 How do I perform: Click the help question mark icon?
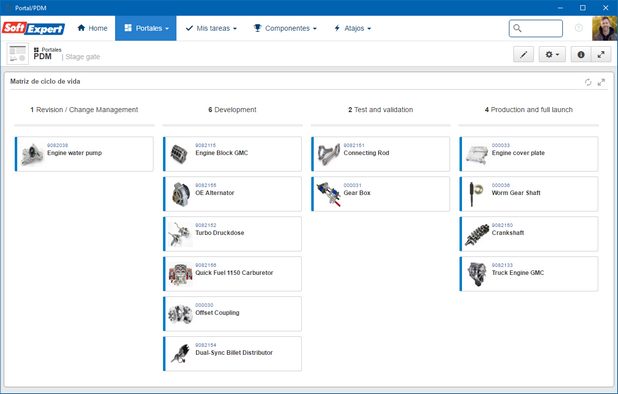tap(579, 28)
